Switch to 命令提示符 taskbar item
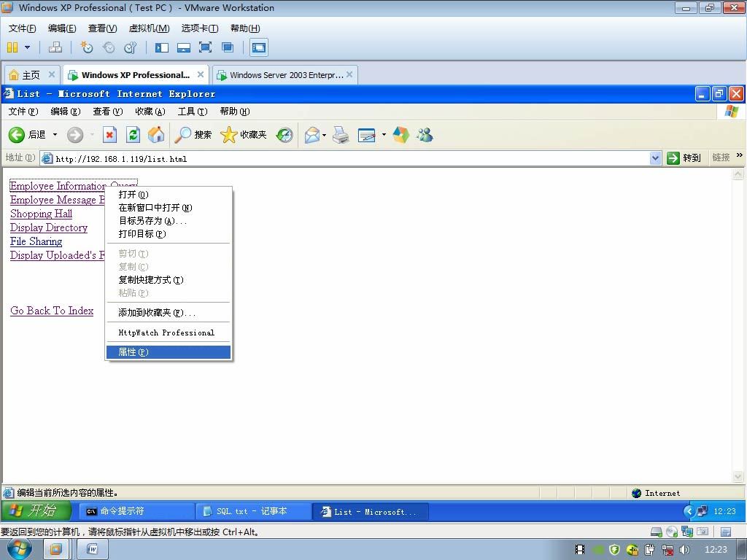 136,511
